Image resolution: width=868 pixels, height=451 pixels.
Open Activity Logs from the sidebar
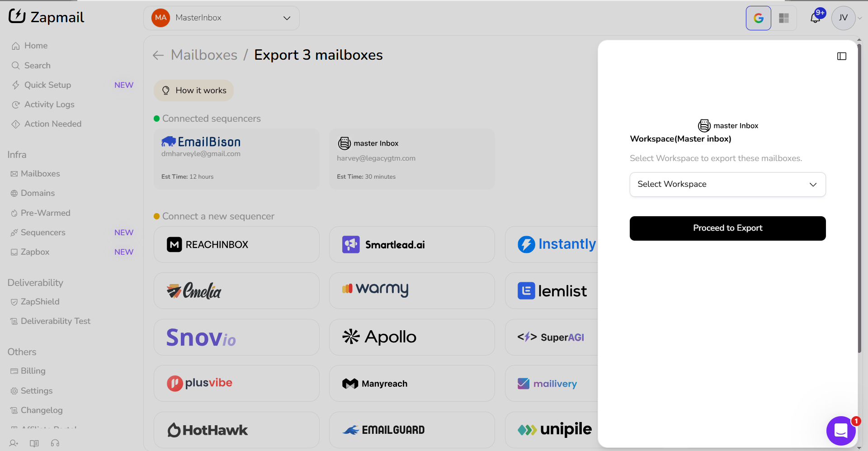(x=49, y=104)
